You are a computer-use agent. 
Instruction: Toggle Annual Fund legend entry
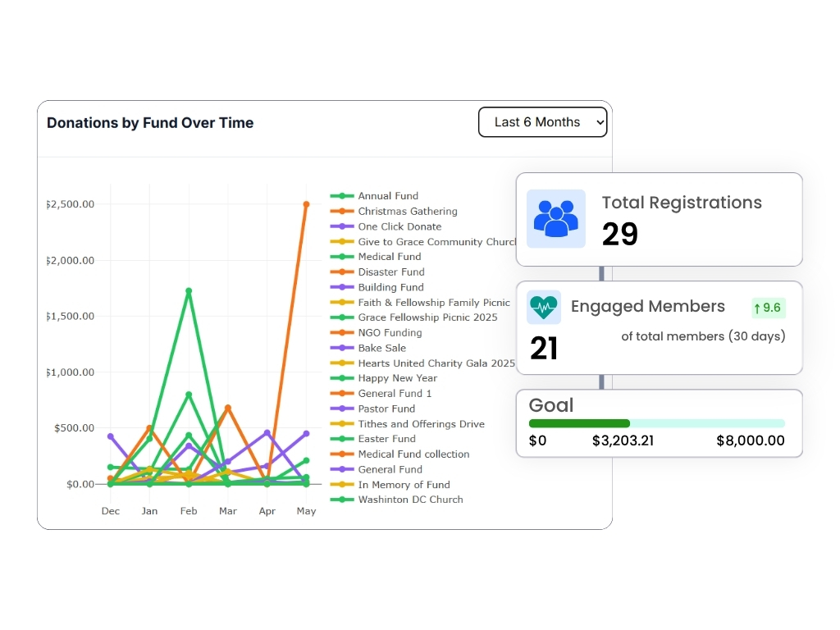pyautogui.click(x=374, y=196)
